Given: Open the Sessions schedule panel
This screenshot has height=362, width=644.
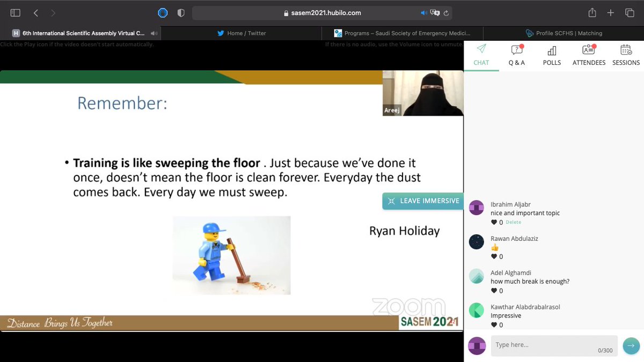Looking at the screenshot, I should click(625, 55).
